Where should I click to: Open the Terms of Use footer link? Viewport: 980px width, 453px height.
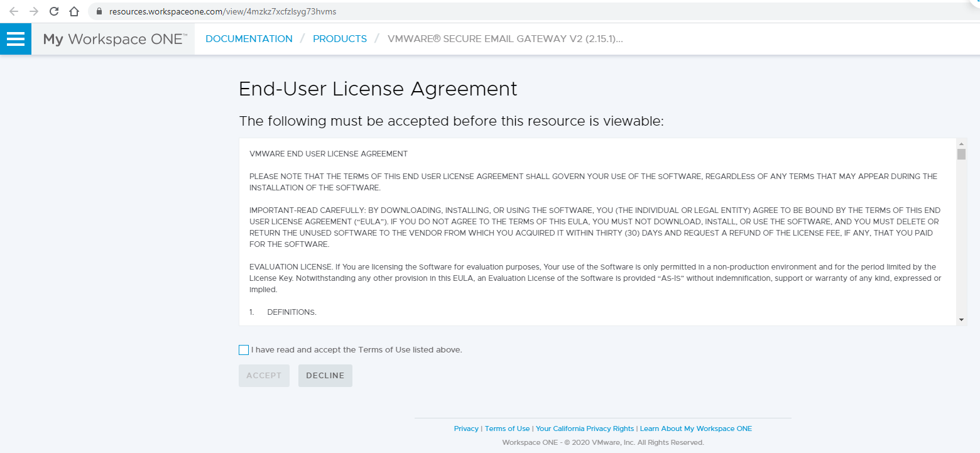coord(507,428)
